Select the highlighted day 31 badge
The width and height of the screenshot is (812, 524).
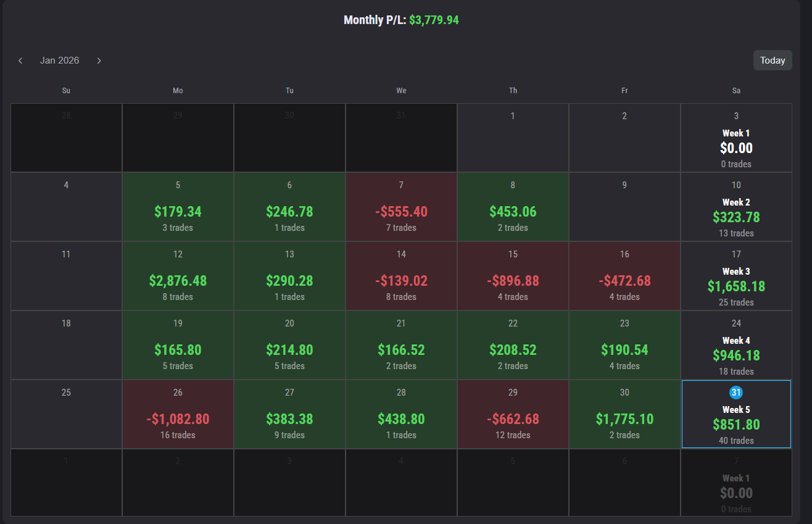[735, 393]
